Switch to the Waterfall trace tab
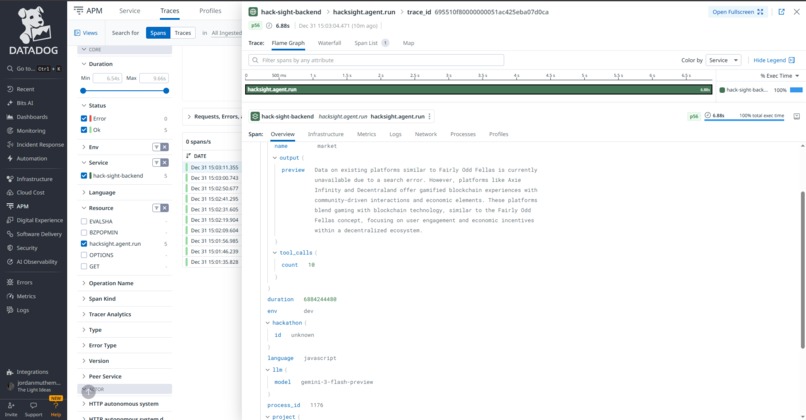Image resolution: width=806 pixels, height=420 pixels. point(329,43)
